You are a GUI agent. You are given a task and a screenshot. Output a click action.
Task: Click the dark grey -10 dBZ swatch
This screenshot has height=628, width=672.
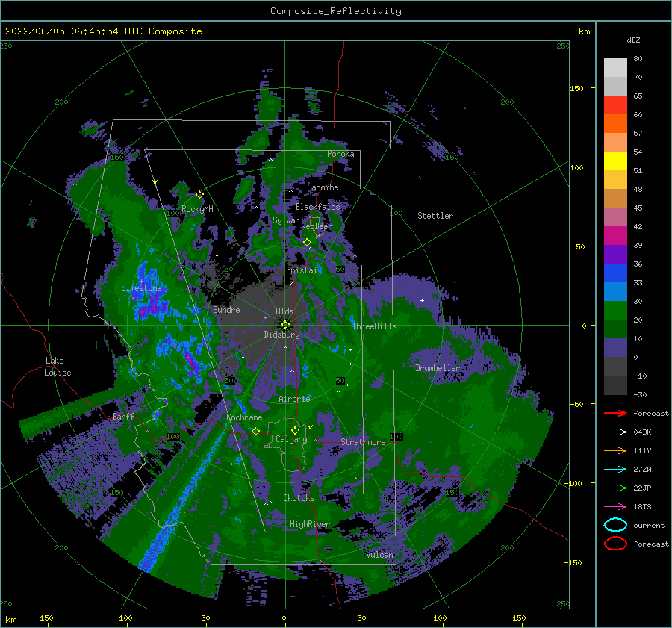(x=615, y=385)
